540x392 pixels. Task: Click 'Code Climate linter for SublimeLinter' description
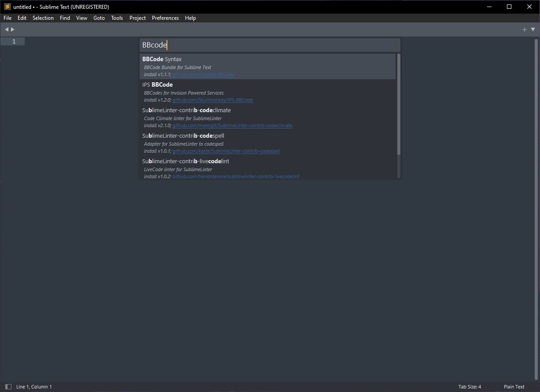tap(183, 118)
